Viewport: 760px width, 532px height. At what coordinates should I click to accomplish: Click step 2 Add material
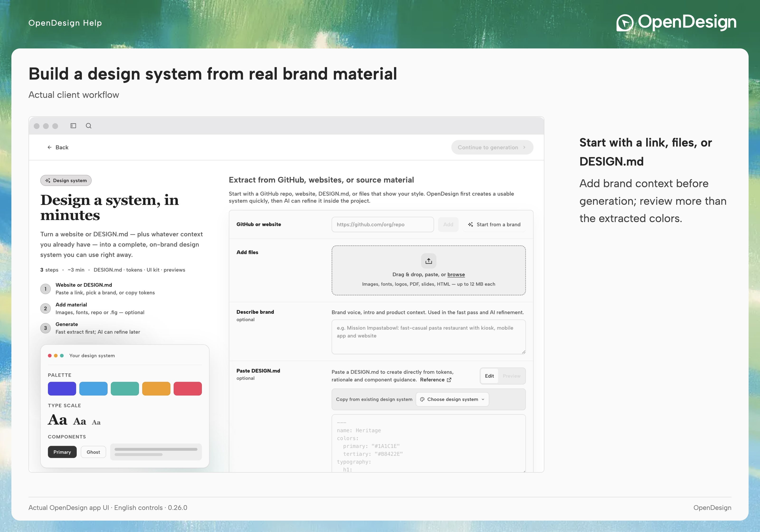click(x=92, y=309)
